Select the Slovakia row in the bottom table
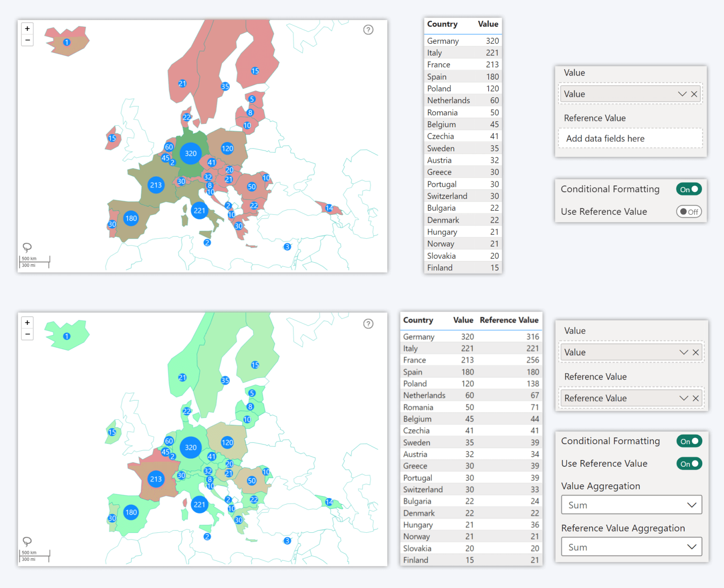Viewport: 724px width, 588px height. click(471, 548)
